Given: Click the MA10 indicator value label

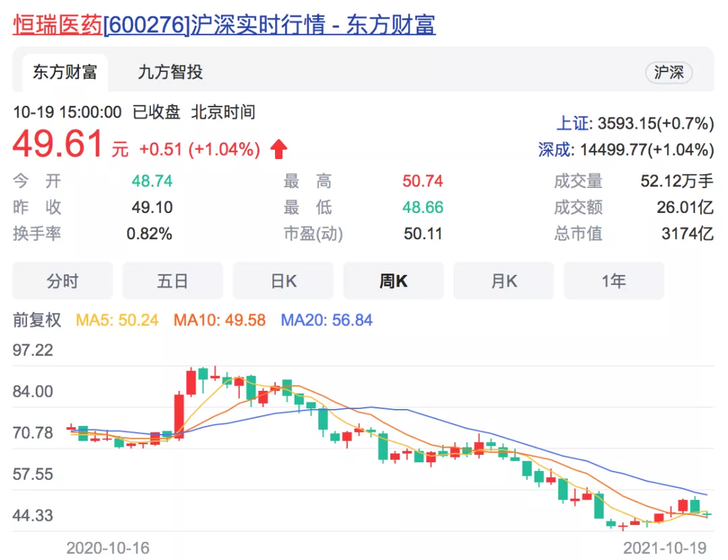Looking at the screenshot, I should [x=220, y=319].
